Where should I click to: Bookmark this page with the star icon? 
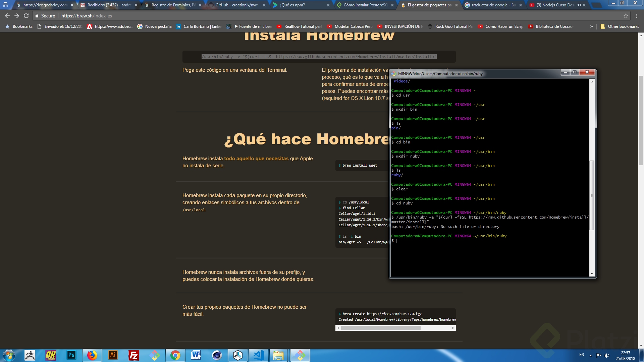[626, 16]
